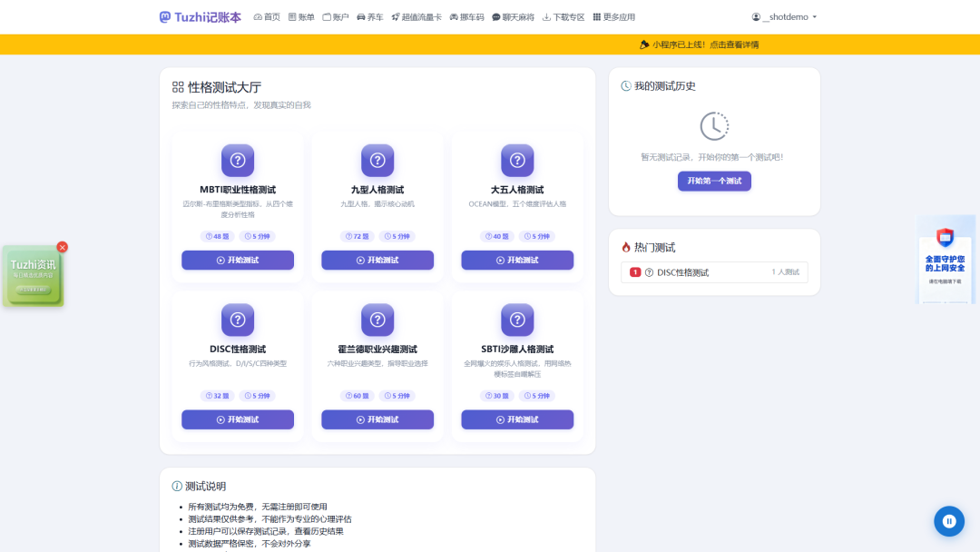Open the 账户 menu item
Image resolution: width=980 pixels, height=552 pixels.
(336, 17)
